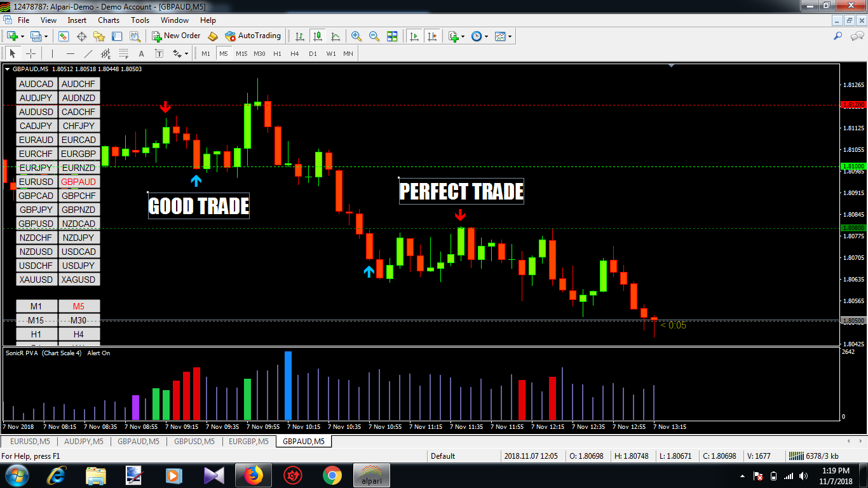Screen dimensions: 868x488
Task: Launch the Strategy Tester icon
Action: [135, 36]
